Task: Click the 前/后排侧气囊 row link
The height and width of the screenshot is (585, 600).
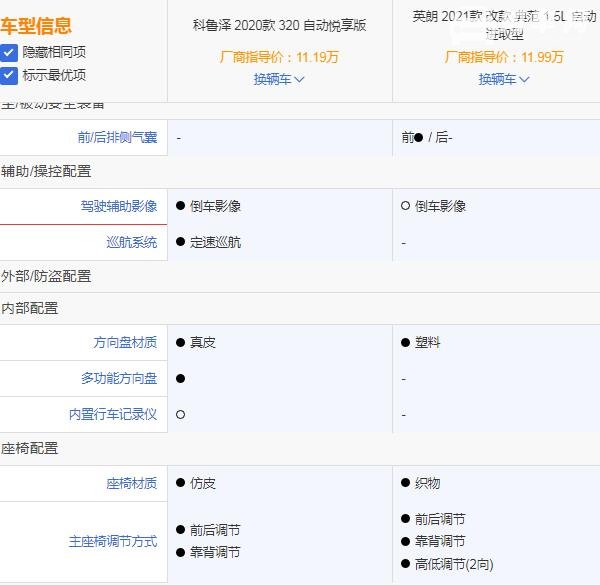Action: pyautogui.click(x=117, y=137)
